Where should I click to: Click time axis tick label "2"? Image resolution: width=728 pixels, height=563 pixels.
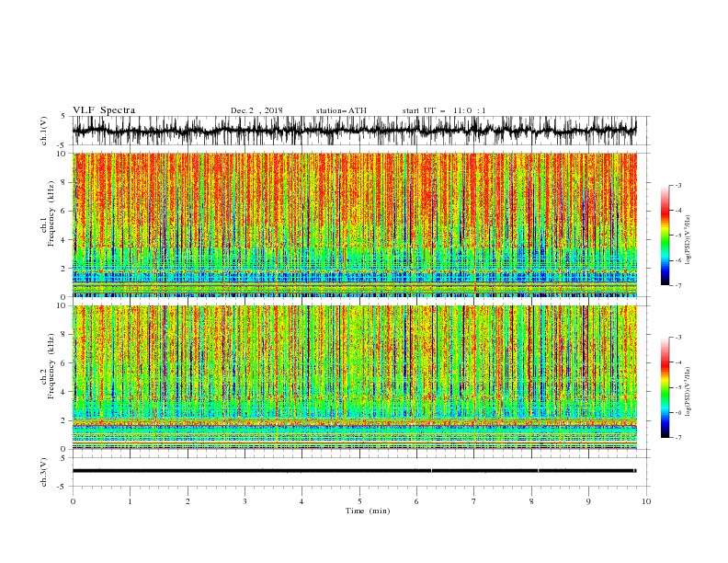[188, 501]
